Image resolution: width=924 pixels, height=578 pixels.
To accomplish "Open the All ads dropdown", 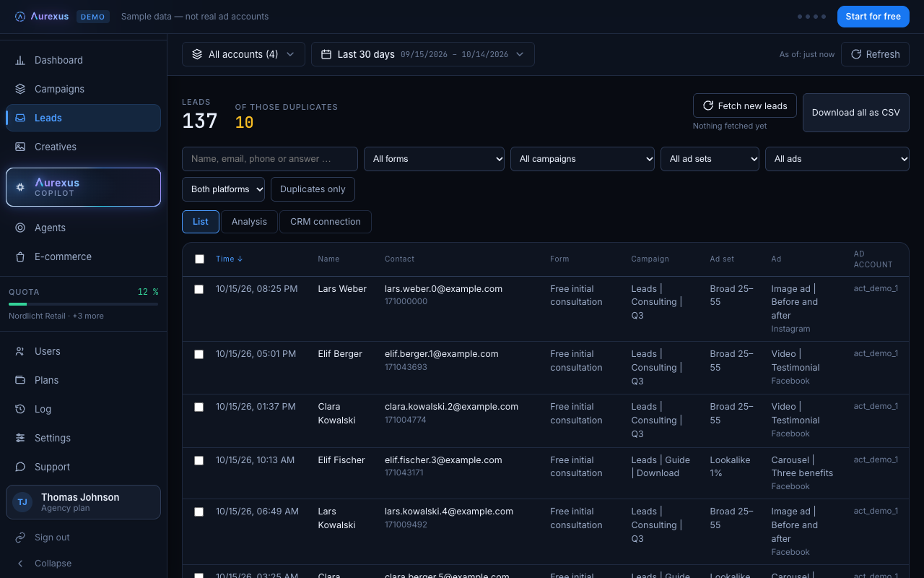I will click(837, 159).
